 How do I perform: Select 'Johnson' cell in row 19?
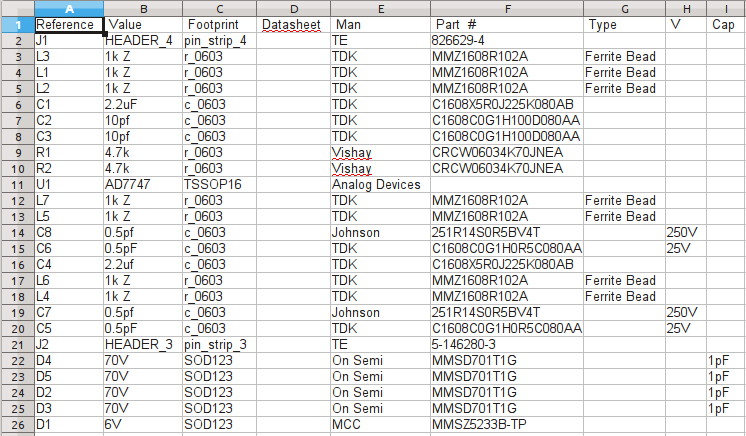coord(381,313)
